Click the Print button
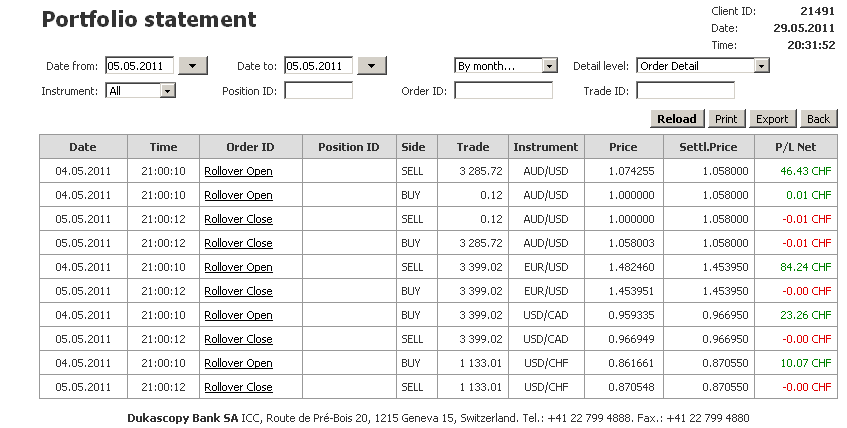The height and width of the screenshot is (428, 847). coord(726,119)
